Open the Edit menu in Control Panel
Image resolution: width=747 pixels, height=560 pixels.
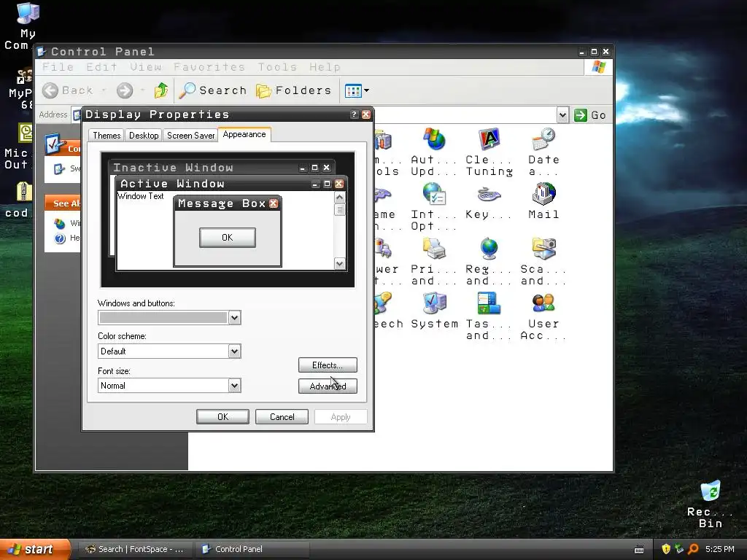(x=101, y=67)
